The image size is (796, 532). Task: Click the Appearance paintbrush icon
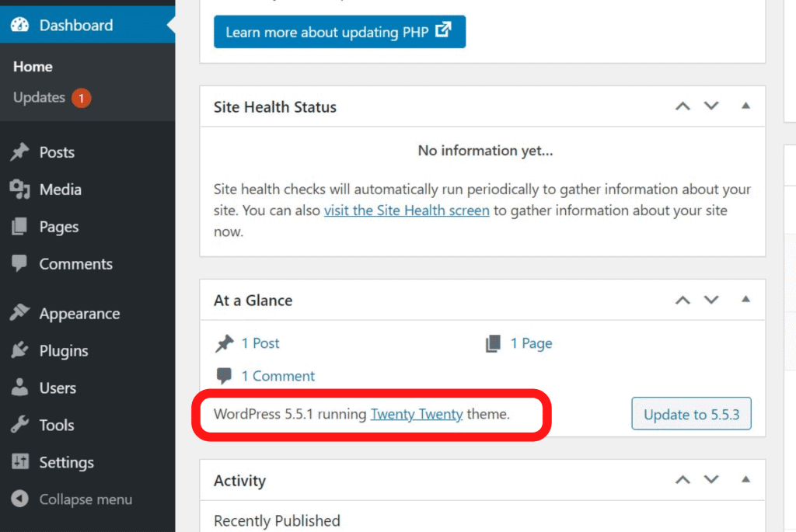coord(19,312)
